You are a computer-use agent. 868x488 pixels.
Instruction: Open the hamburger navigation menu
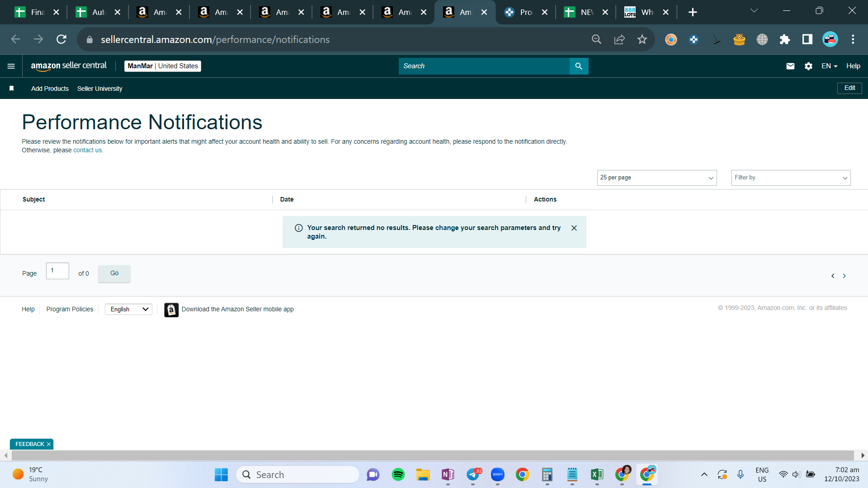(11, 66)
